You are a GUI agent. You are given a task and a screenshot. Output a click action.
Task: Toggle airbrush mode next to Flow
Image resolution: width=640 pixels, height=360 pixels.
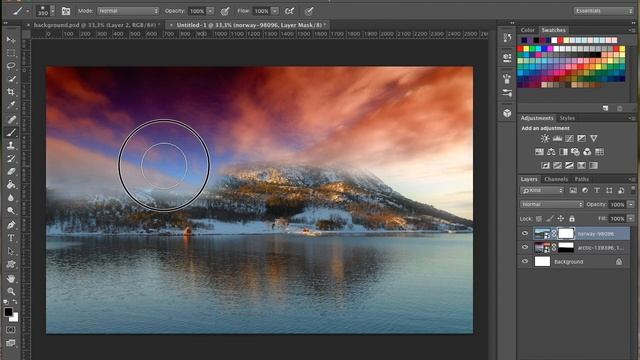coord(289,11)
